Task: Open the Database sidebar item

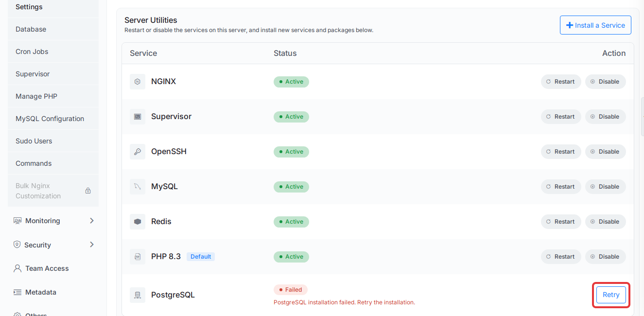Action: coord(53,29)
